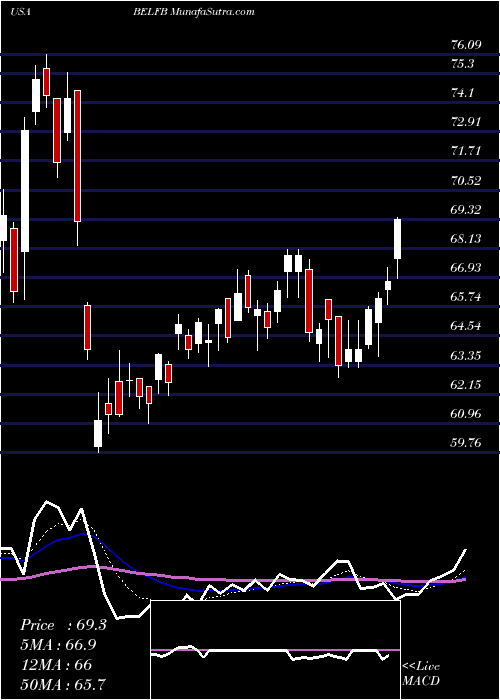Click the 62.15 price axis label
Screen dimensions: 500x700
pyautogui.click(x=466, y=384)
